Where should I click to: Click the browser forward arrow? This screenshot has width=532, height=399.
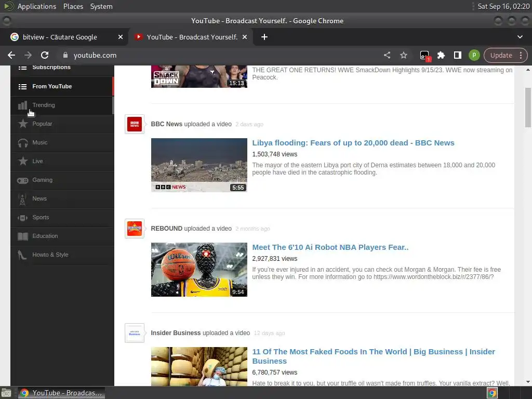click(28, 55)
